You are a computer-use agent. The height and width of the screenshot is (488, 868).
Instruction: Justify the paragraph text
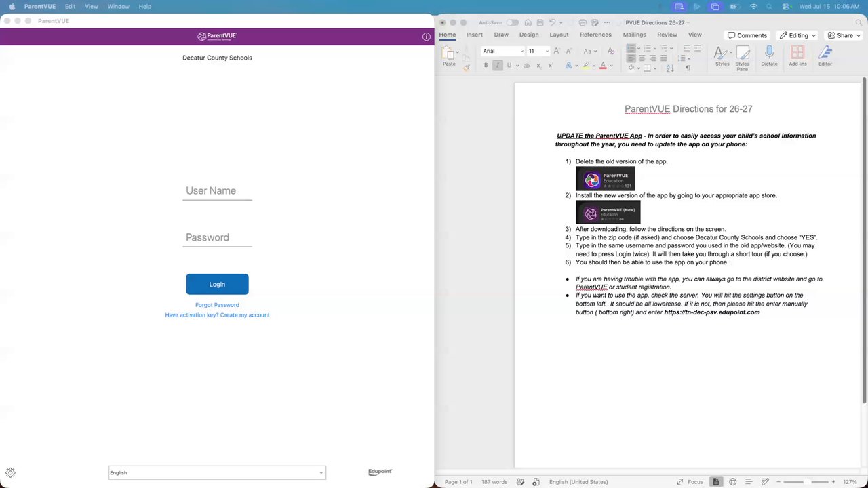[x=663, y=59]
